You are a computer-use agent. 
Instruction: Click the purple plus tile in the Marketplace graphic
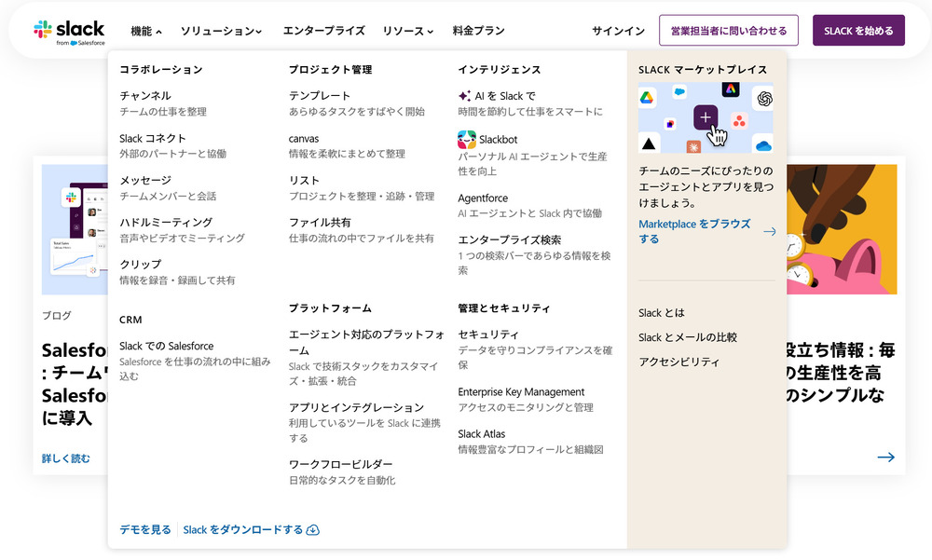pos(706,116)
